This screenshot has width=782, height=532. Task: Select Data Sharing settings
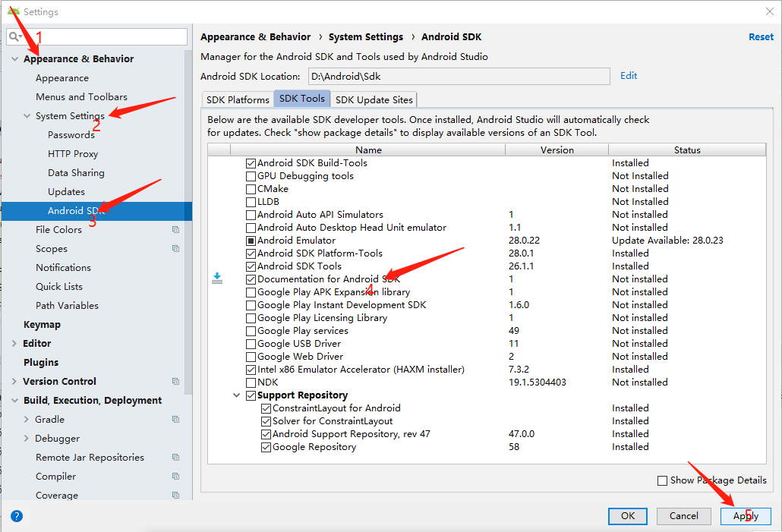[77, 173]
